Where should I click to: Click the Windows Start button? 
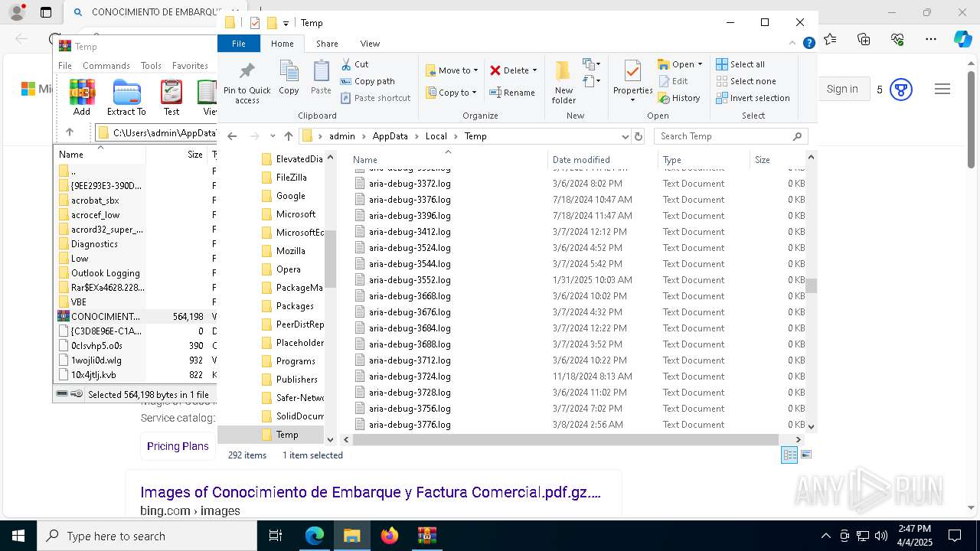coord(18,536)
